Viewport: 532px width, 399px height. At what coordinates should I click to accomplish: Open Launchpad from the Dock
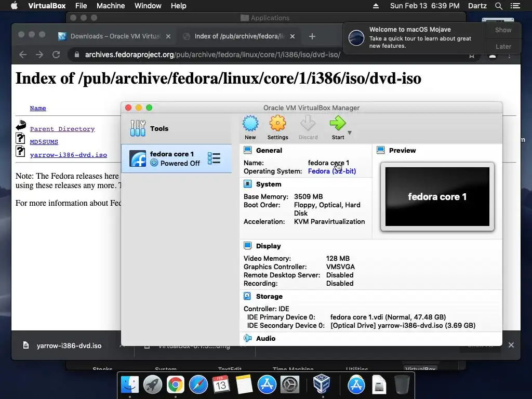coord(153,384)
